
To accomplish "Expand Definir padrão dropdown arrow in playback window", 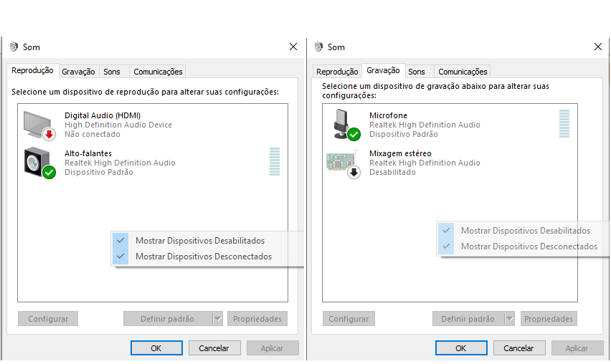I will click(x=217, y=319).
